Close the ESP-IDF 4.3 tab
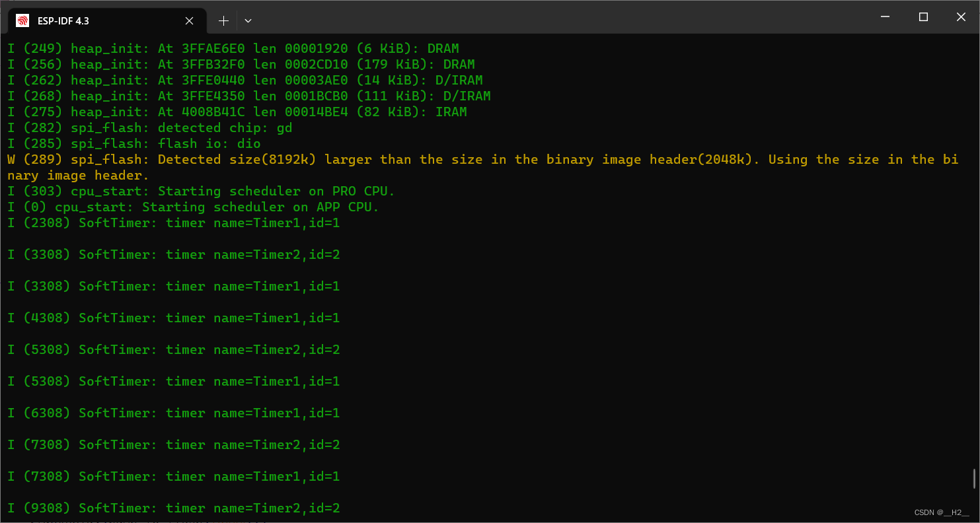980x523 pixels. [189, 20]
